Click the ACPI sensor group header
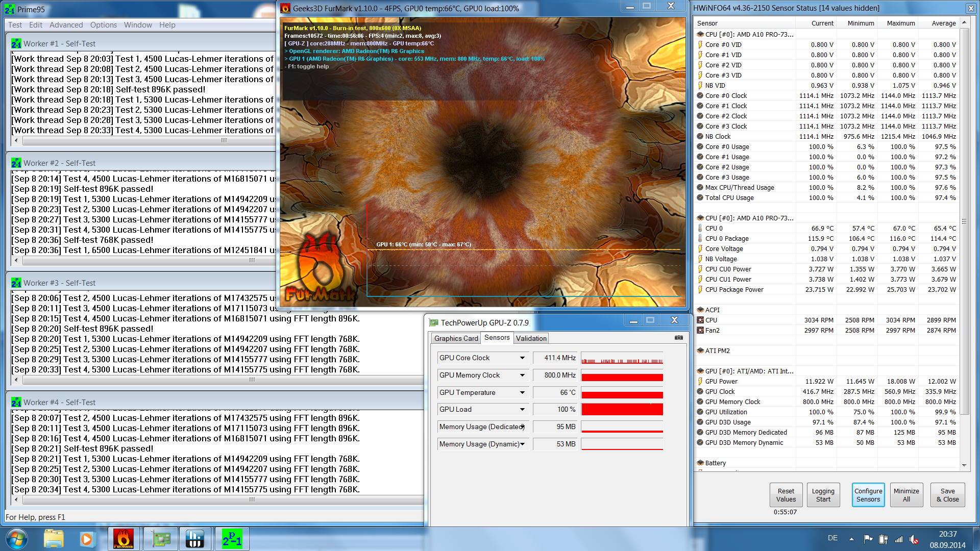 coord(712,310)
